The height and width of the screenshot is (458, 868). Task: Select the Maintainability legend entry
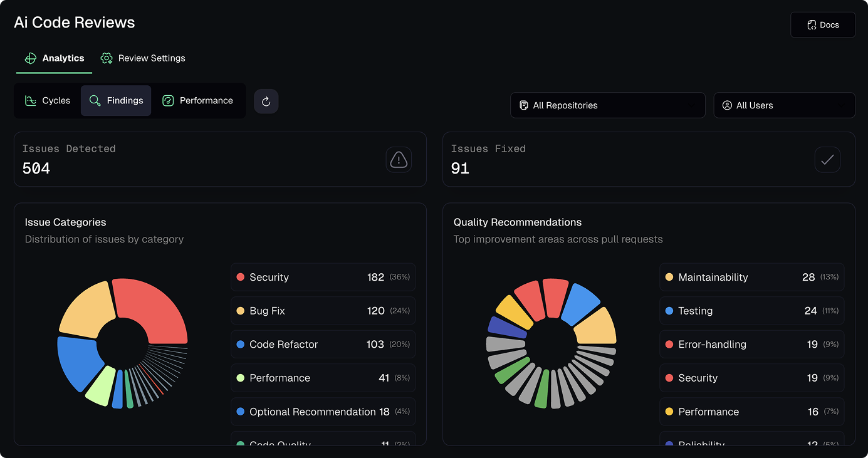click(x=751, y=277)
